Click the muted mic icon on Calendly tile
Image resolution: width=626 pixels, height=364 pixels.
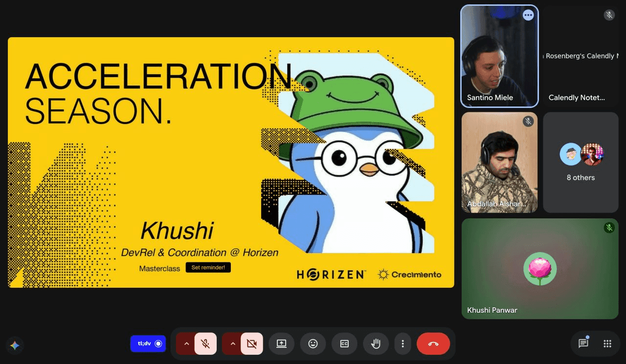click(609, 15)
